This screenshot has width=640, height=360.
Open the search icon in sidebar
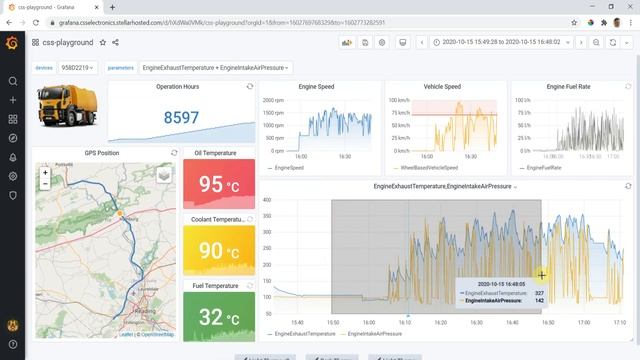(x=13, y=81)
